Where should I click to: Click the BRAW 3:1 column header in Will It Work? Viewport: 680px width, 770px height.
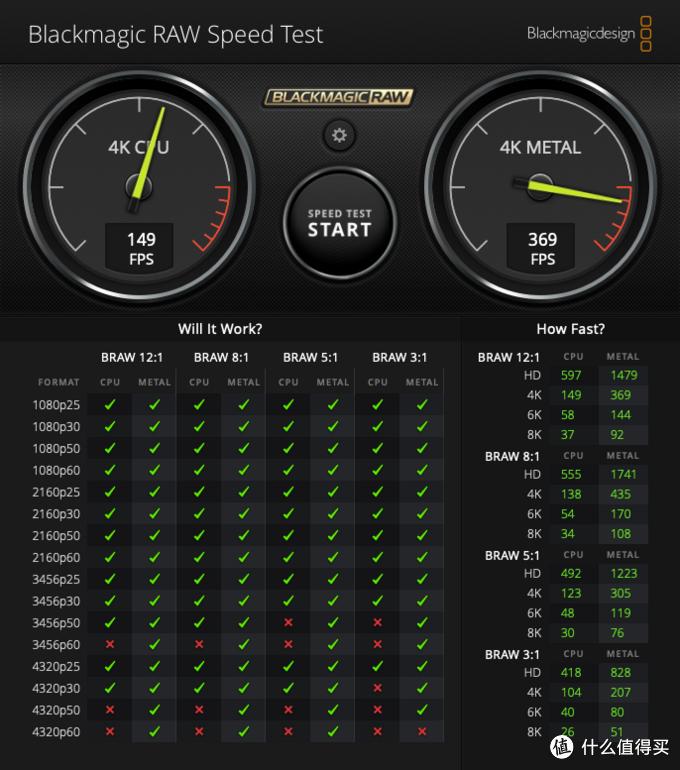click(x=400, y=358)
